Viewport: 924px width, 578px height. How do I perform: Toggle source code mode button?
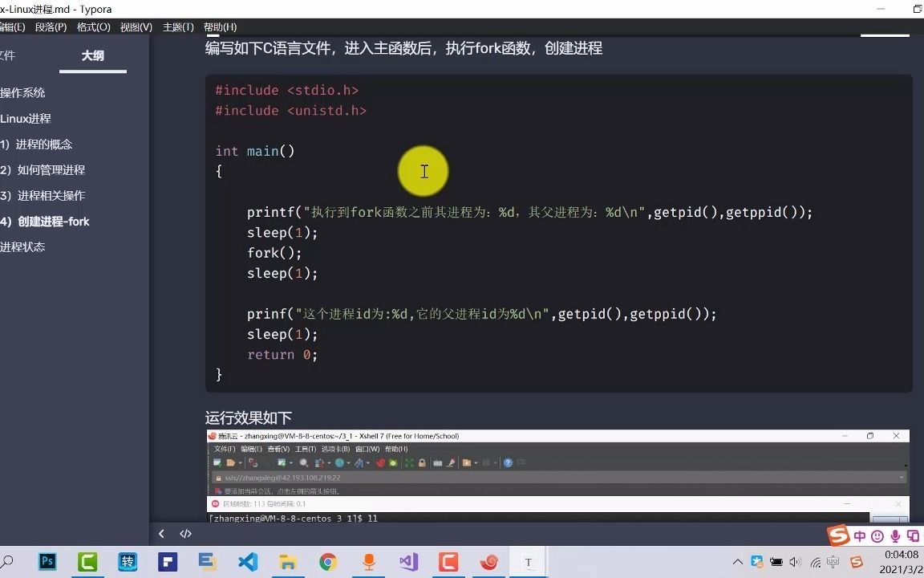tap(185, 534)
